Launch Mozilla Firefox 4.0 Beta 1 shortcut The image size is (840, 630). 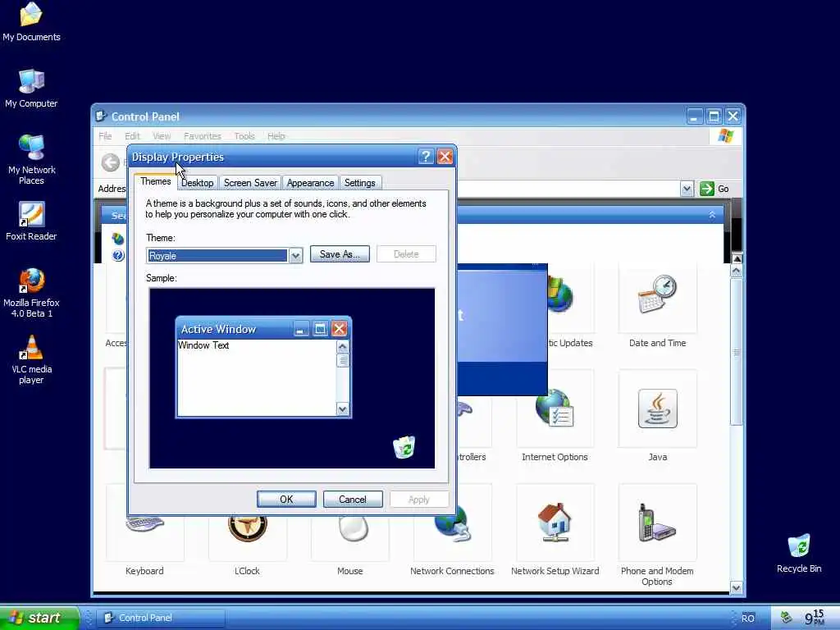31,293
